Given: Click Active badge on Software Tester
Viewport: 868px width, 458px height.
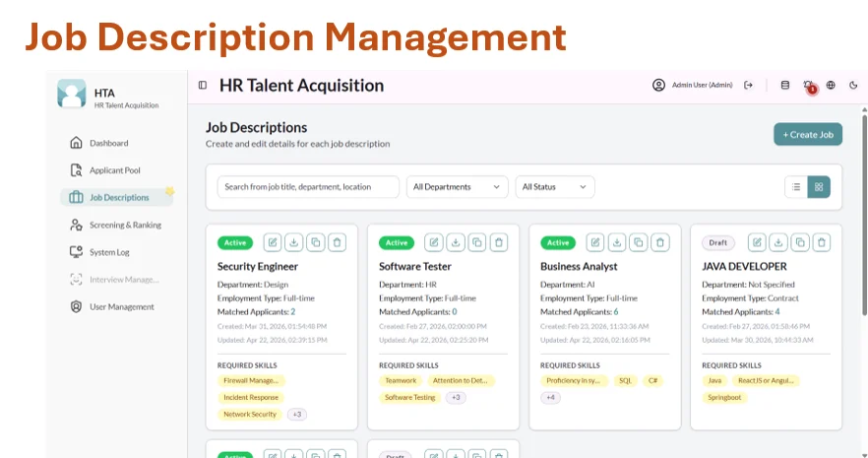Looking at the screenshot, I should click(397, 242).
